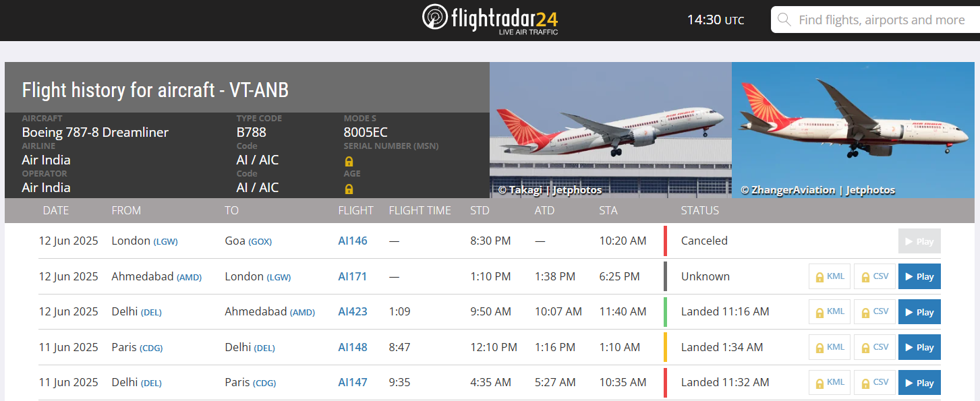980x401 pixels.
Task: Download KML for flight AI423
Action: coord(829,312)
